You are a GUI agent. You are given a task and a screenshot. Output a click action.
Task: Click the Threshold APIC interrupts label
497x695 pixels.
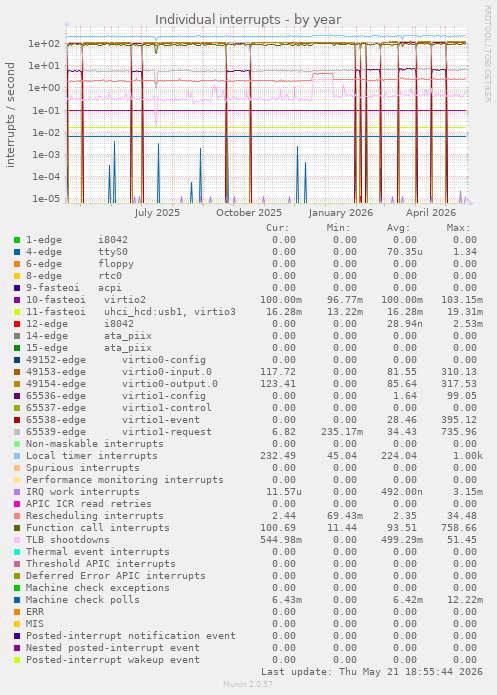(101, 564)
